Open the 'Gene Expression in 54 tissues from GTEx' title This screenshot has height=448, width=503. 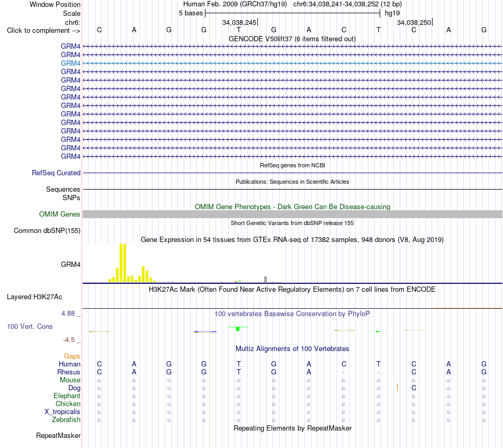(x=292, y=240)
